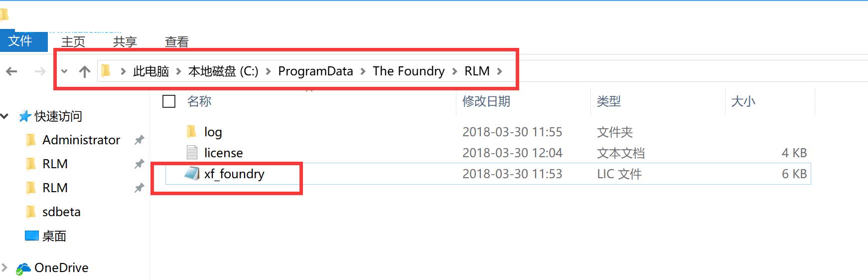Click the license text document icon
This screenshot has height=280, width=868.
[x=192, y=152]
